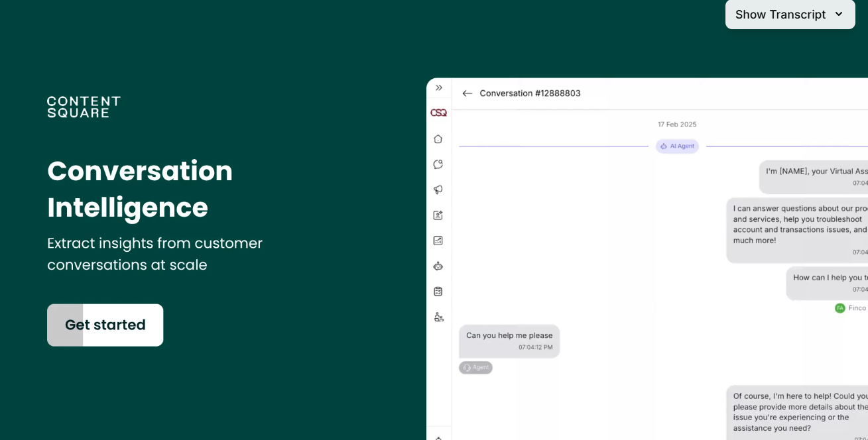Open the megaphone icon in the sidebar
The width and height of the screenshot is (868, 440).
coord(438,190)
